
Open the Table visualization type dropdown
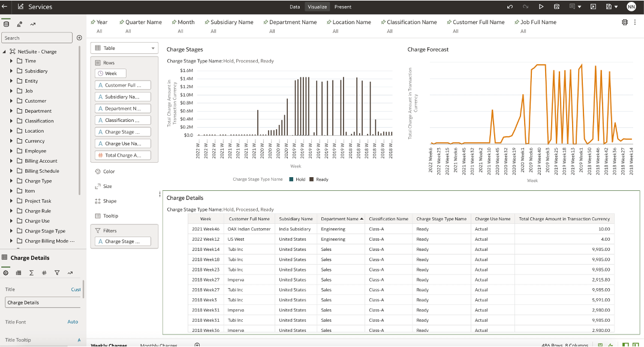click(x=124, y=48)
